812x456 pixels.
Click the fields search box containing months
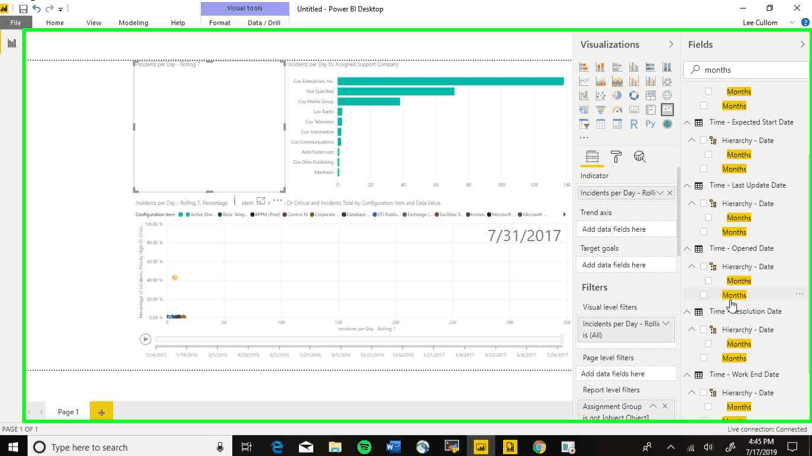[746, 70]
